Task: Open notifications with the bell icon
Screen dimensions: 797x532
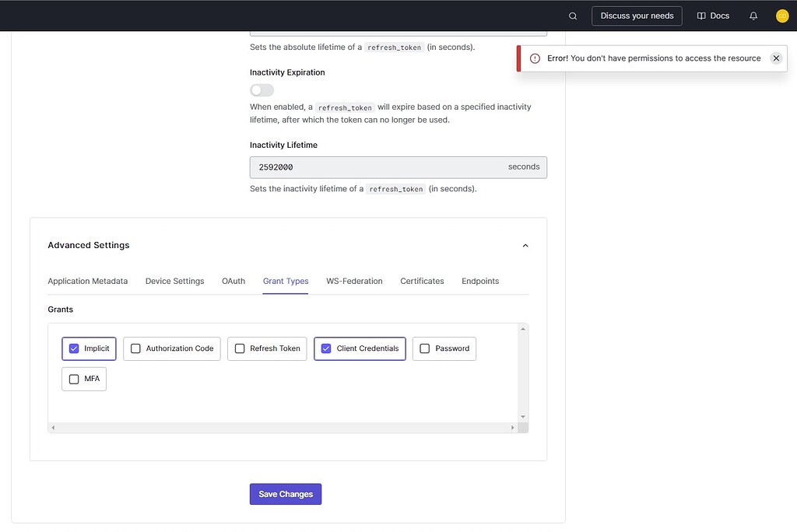Action: [x=753, y=16]
